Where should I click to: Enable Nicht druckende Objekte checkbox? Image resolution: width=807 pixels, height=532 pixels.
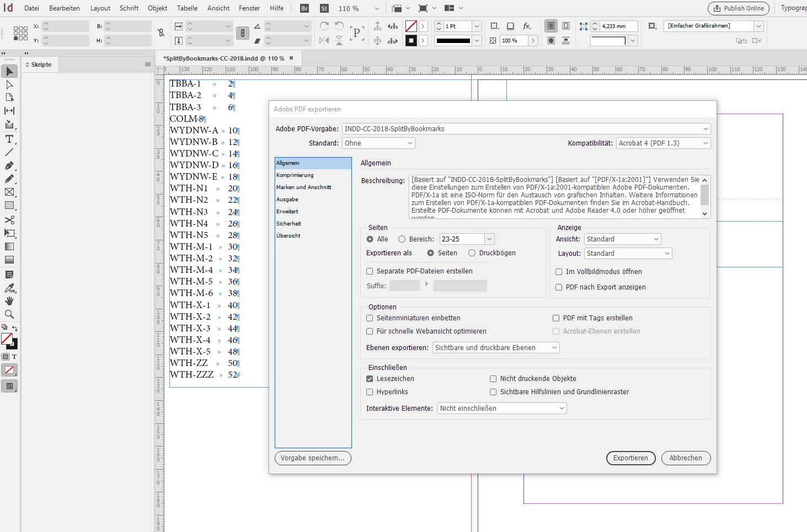tap(493, 379)
